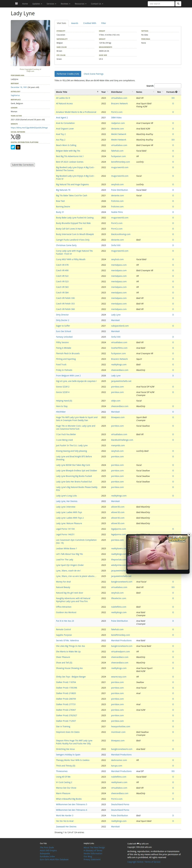Viewport: 192px width, 868px height.
Task: Click the Submit Bio Corrections button
Action: [23, 165]
